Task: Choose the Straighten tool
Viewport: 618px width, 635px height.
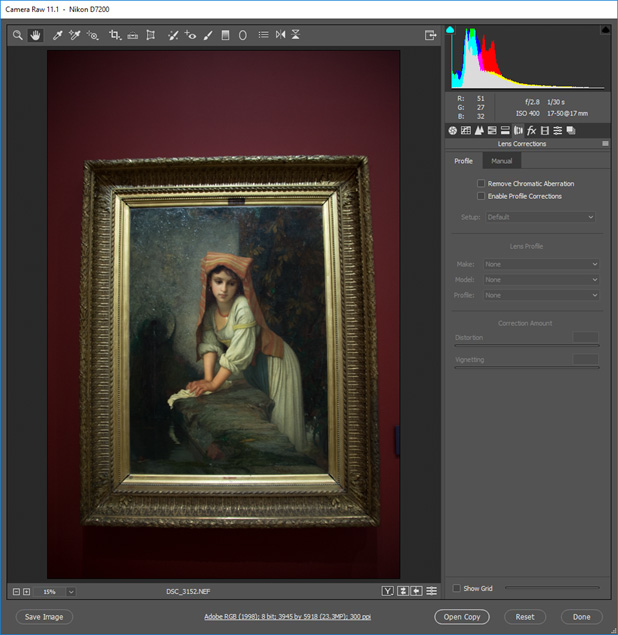Action: pos(132,35)
